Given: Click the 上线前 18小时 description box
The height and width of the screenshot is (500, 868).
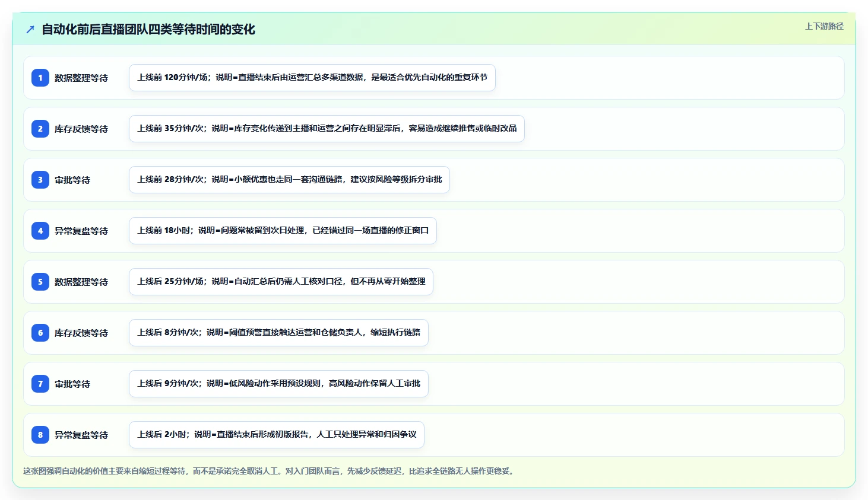Looking at the screenshot, I should 283,231.
